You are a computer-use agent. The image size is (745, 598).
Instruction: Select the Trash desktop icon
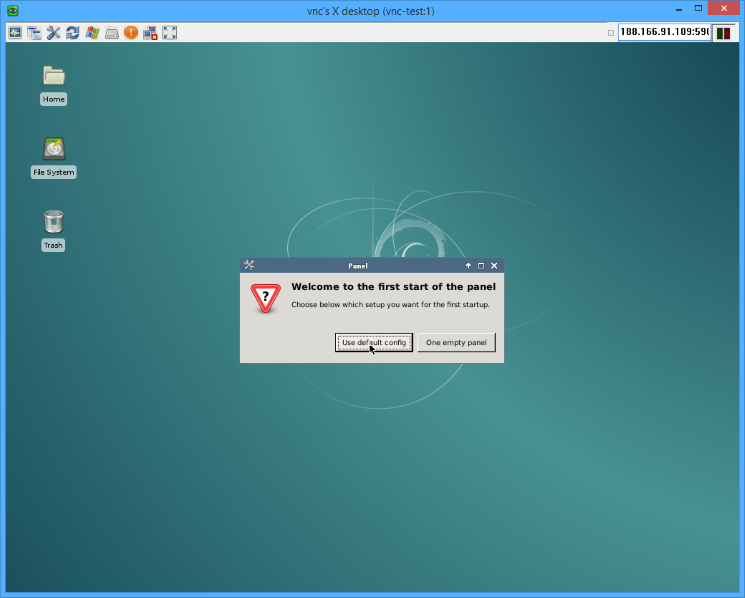tap(53, 221)
